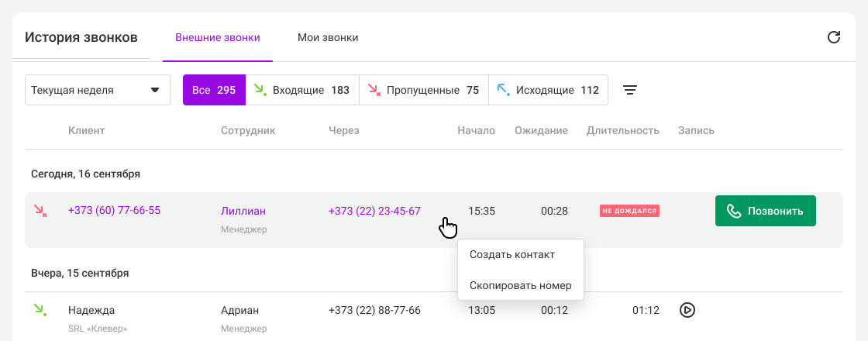Play the recording of Надежда's call

coord(687,310)
